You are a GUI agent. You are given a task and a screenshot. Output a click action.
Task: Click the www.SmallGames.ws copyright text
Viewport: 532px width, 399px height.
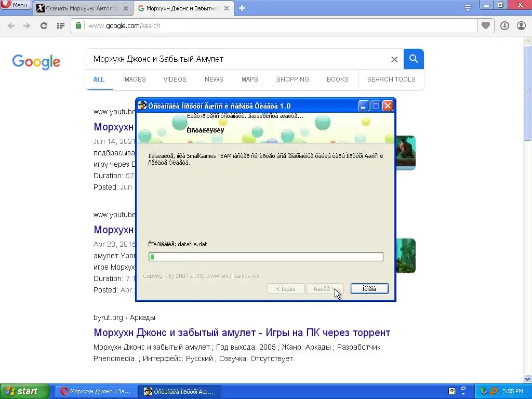click(201, 276)
